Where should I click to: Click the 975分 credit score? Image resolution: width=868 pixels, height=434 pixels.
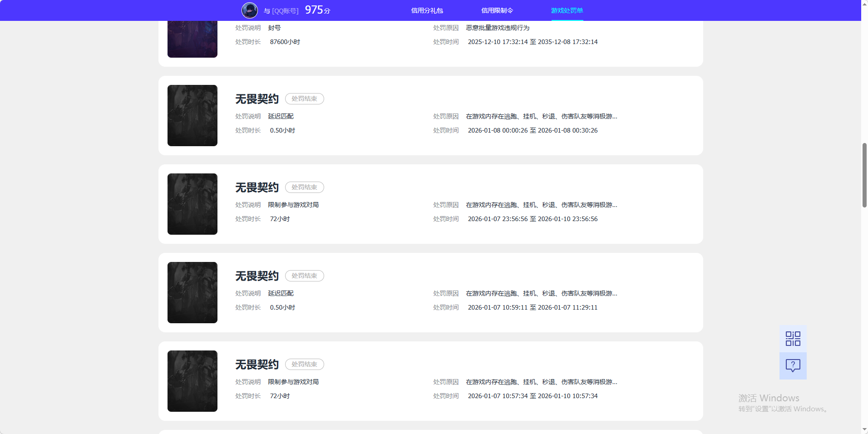click(318, 9)
